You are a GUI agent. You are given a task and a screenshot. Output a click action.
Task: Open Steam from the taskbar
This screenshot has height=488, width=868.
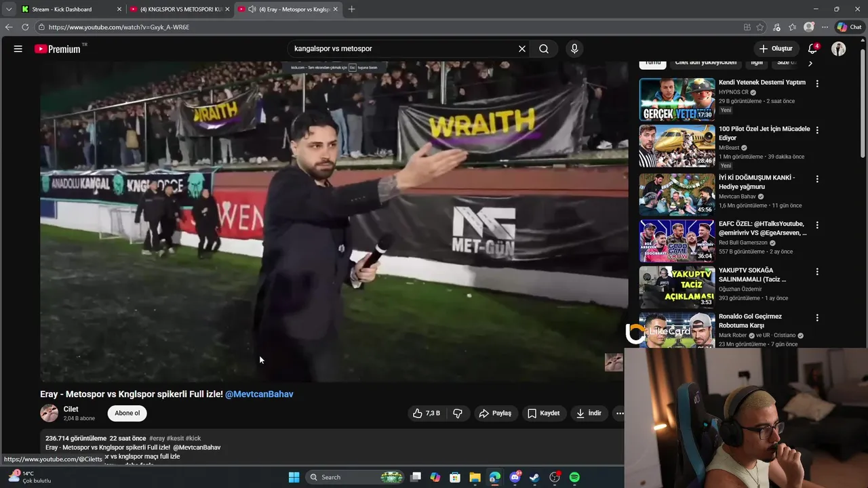click(534, 477)
